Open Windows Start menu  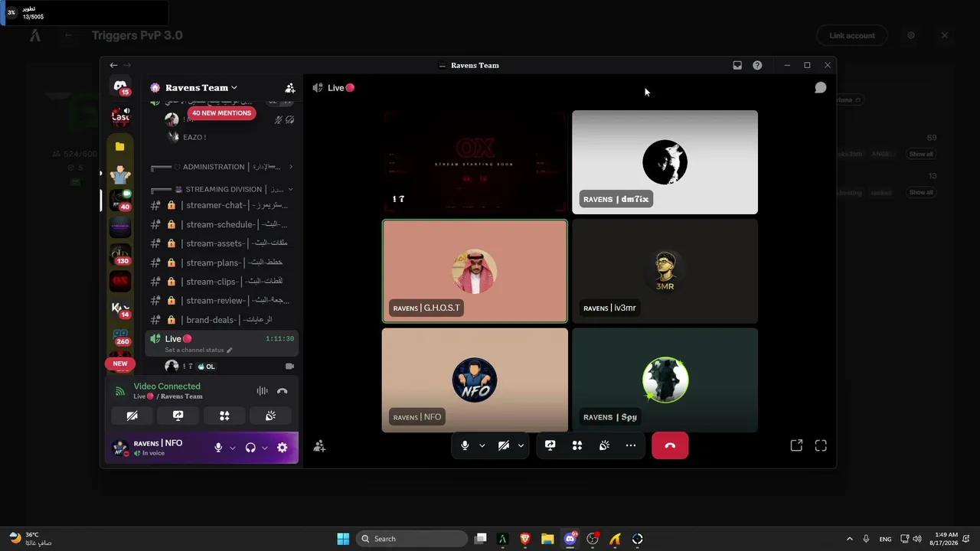click(x=343, y=539)
